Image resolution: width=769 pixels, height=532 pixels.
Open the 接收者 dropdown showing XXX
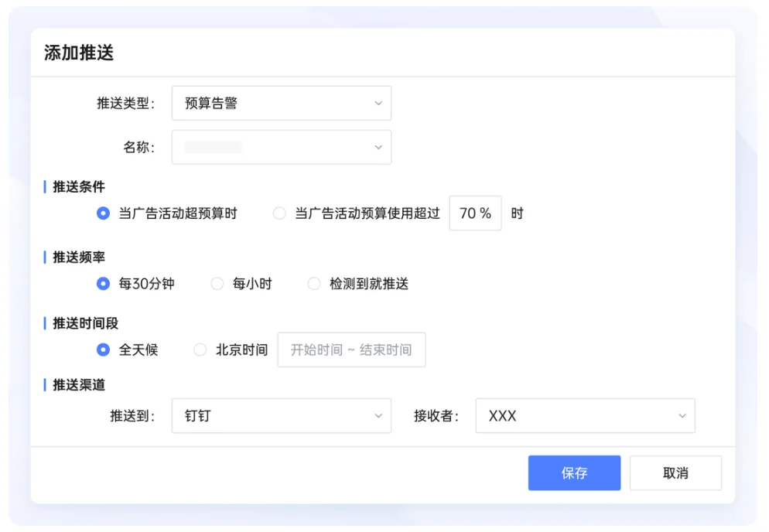585,416
